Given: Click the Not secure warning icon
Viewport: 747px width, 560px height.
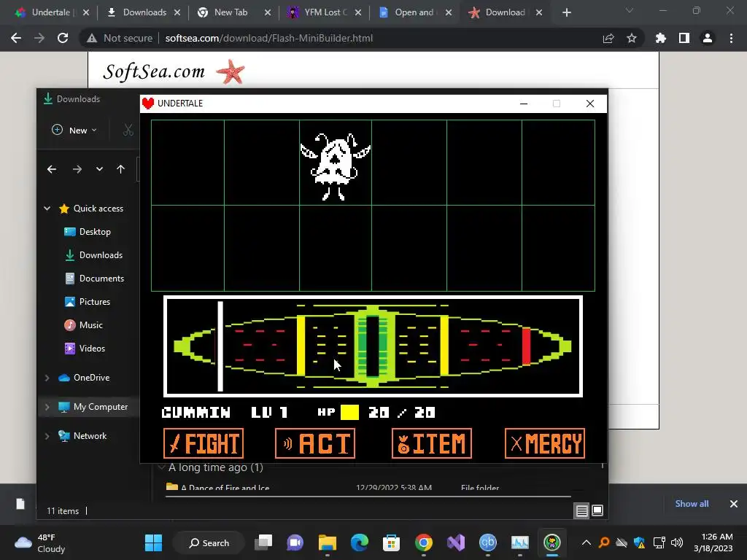Looking at the screenshot, I should [x=92, y=38].
